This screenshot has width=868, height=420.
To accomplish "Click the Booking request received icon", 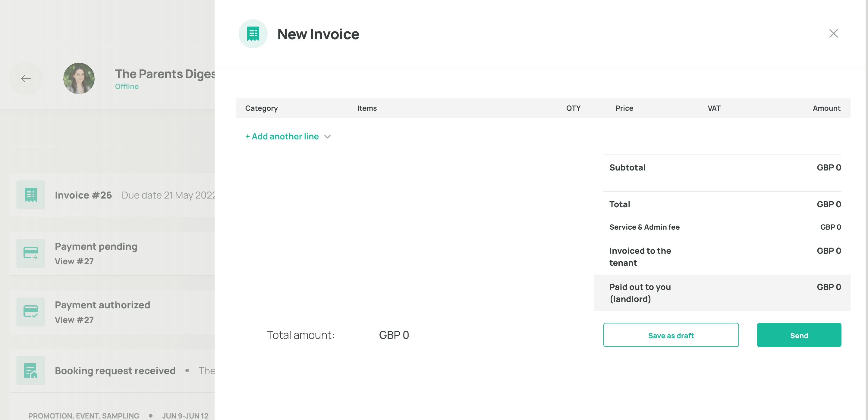I will pyautogui.click(x=31, y=371).
